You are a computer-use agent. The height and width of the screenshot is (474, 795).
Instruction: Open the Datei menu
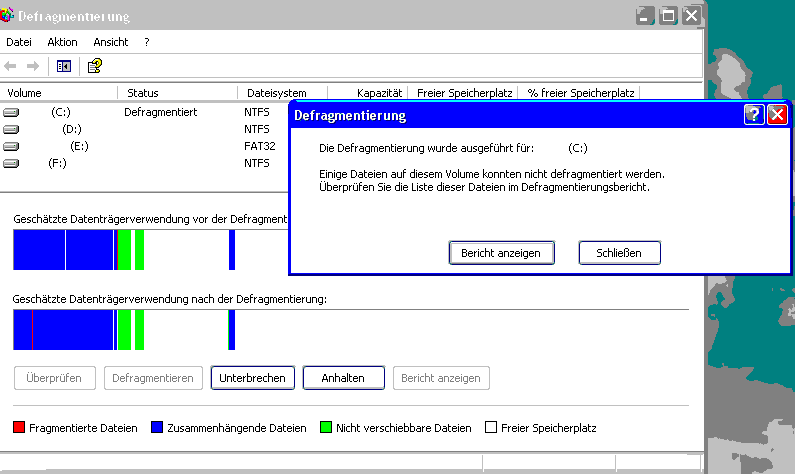(19, 42)
